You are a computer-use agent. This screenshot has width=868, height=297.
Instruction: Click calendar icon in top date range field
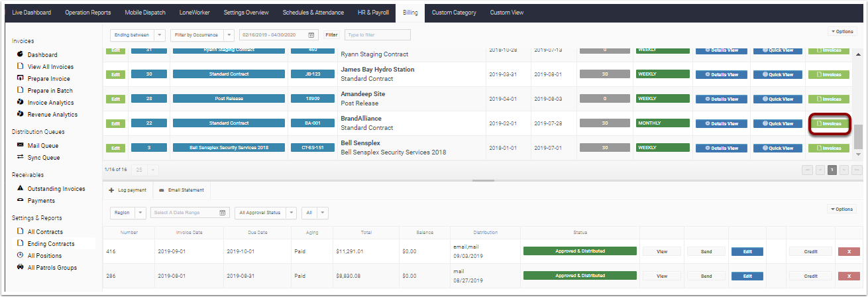[x=311, y=34]
